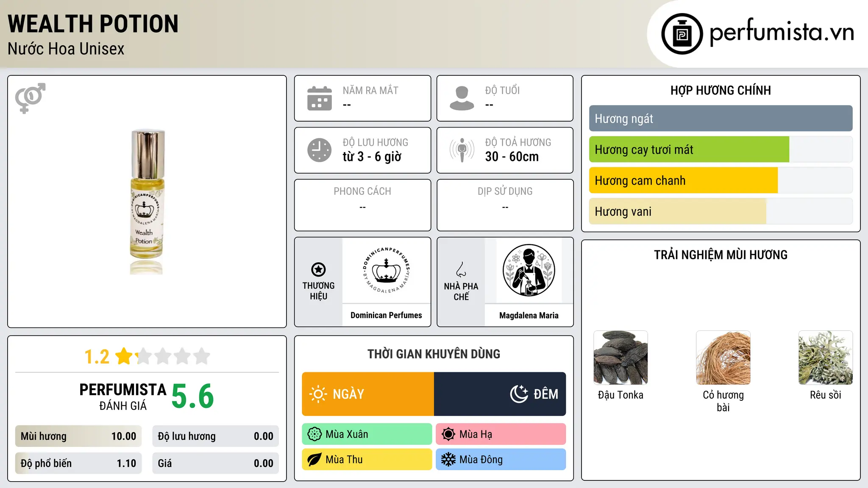Click the DỊP SỬ DỤNG card label
Viewport: 868px width, 488px height.
[505, 191]
